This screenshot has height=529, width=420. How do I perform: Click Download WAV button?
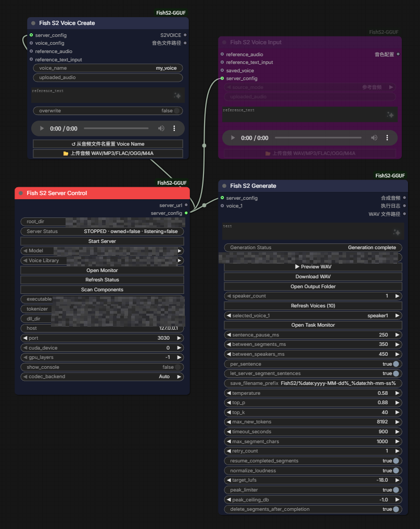[313, 277]
